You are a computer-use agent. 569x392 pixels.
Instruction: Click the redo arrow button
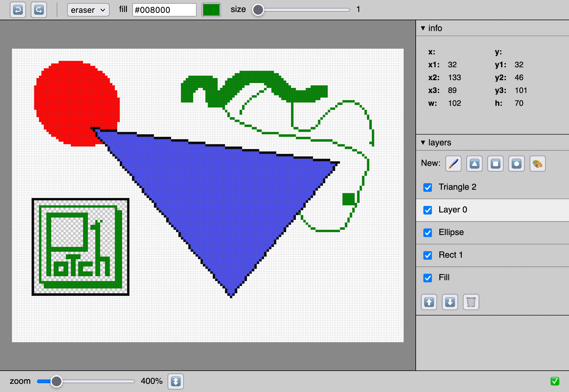pyautogui.click(x=39, y=10)
